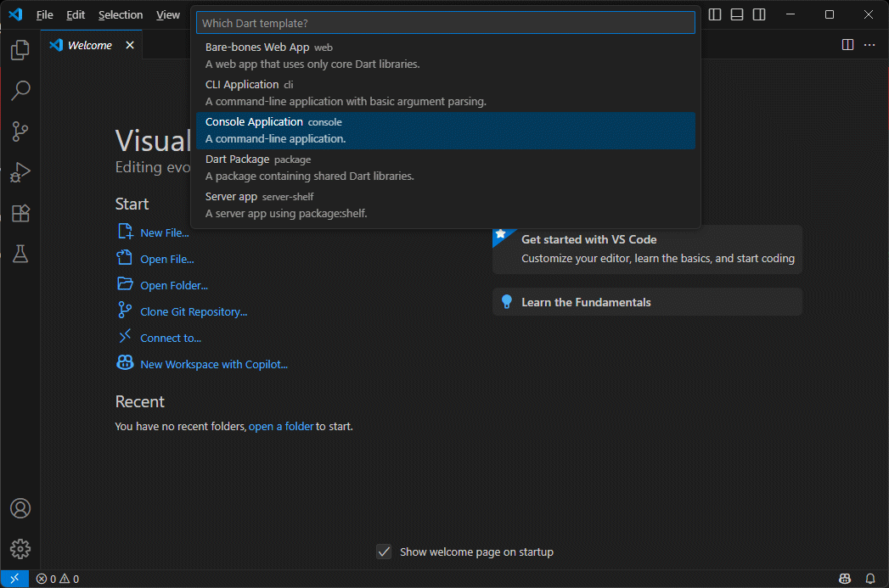Open the Accounts icon
889x588 pixels.
click(20, 508)
